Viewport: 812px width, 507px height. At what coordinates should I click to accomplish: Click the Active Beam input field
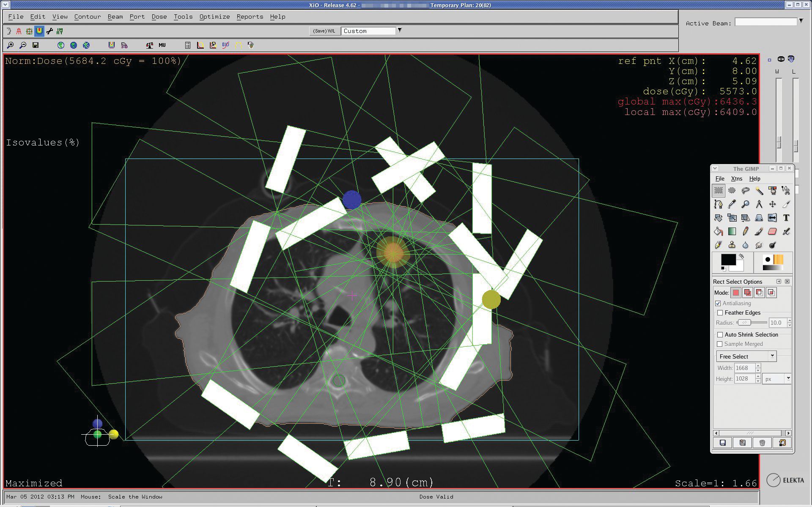click(766, 22)
